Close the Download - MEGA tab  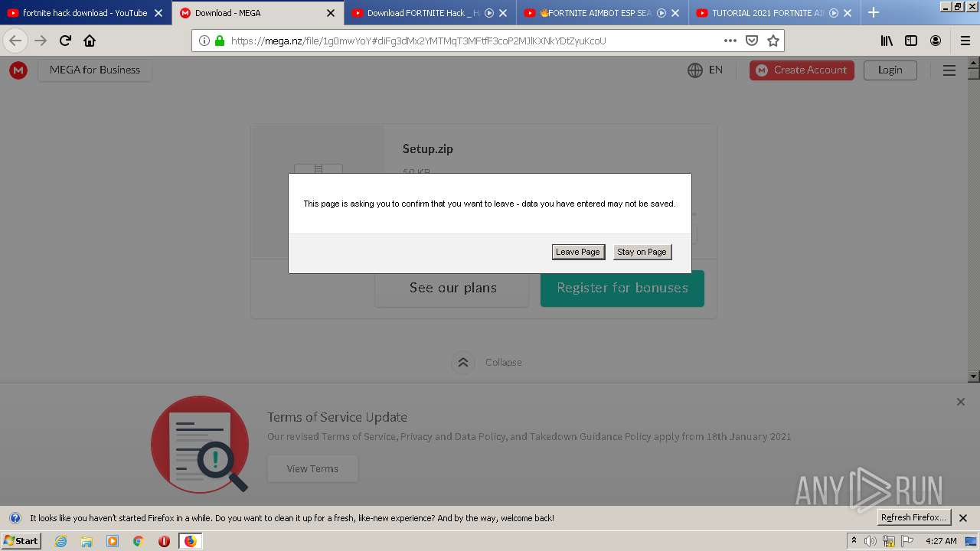[331, 13]
